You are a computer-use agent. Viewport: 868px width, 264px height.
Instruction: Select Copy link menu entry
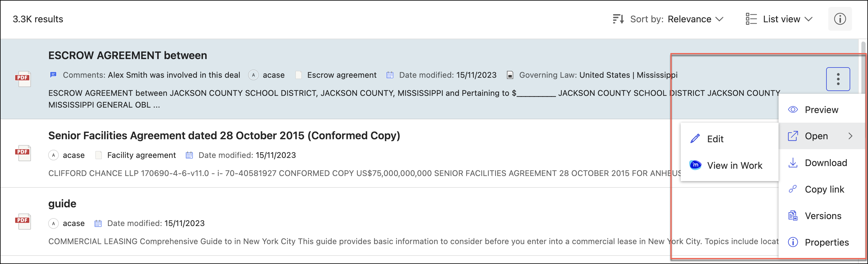click(824, 190)
